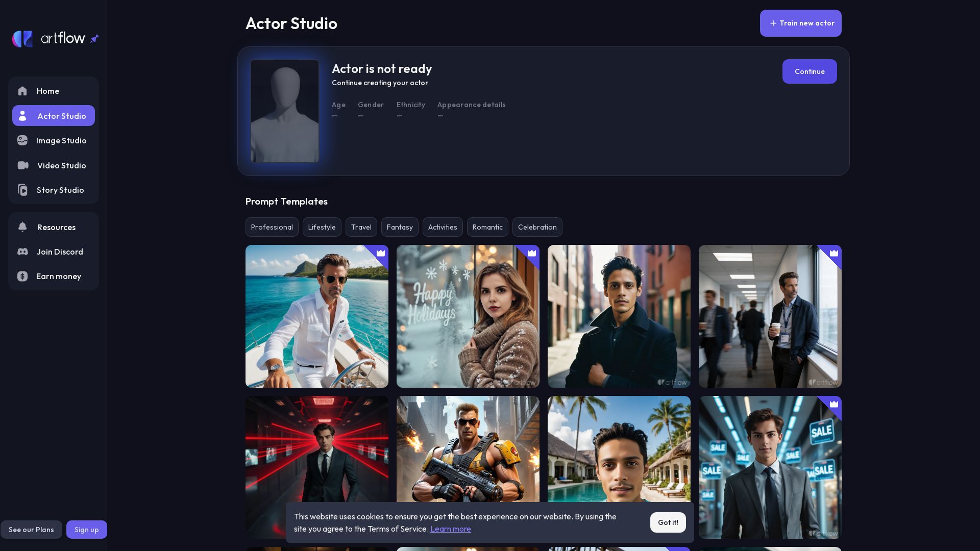
Task: Select the Fantasy template category
Action: 399,227
